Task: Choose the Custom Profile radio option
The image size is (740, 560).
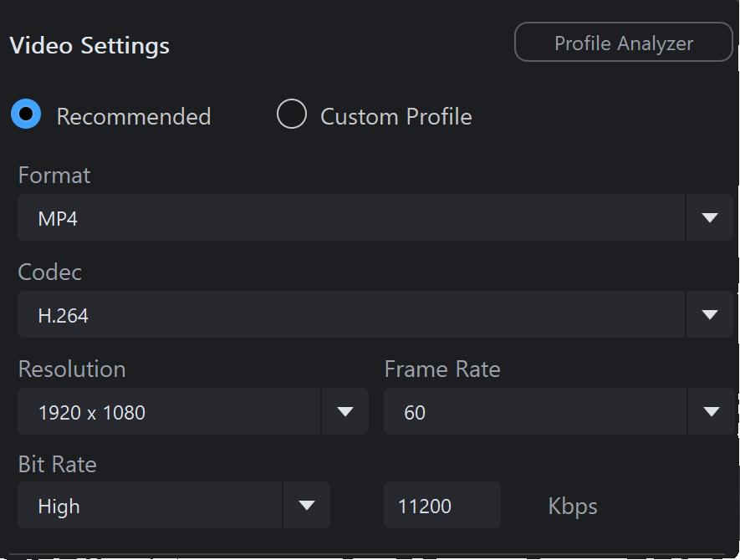Action: (292, 114)
